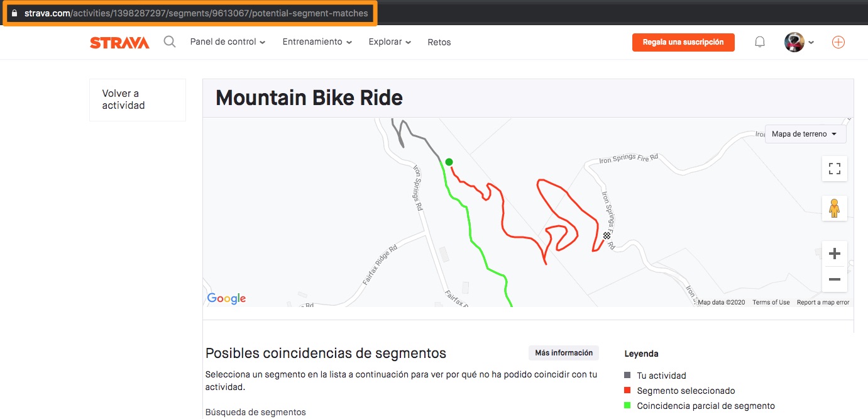Image resolution: width=868 pixels, height=419 pixels.
Task: Click green Coincidencia parcial de segmento swatch
Action: [x=627, y=405]
